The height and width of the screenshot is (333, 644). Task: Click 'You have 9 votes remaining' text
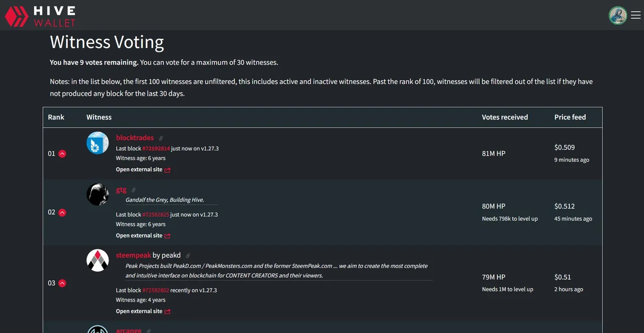pyautogui.click(x=94, y=62)
